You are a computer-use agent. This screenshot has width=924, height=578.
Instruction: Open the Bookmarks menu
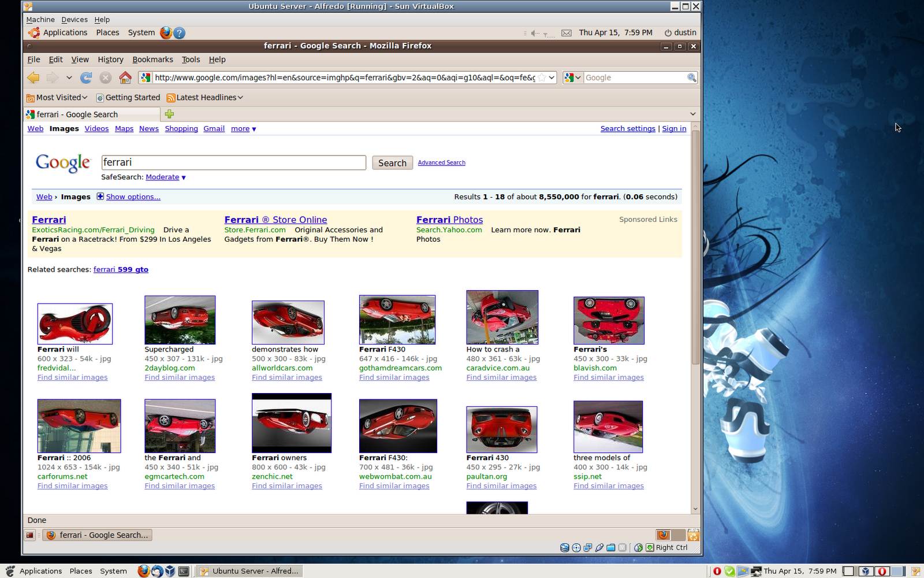point(152,60)
